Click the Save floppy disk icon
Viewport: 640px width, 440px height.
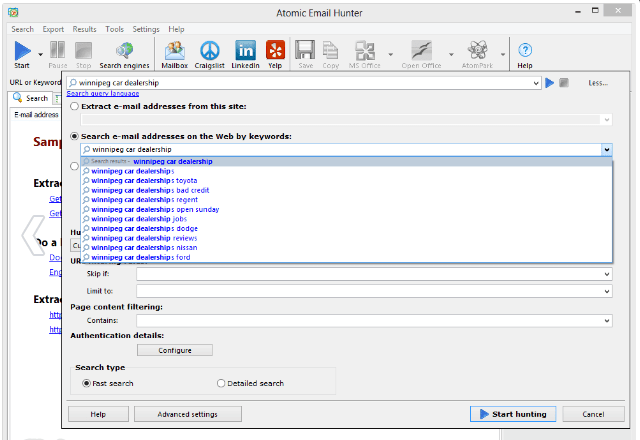click(x=305, y=51)
